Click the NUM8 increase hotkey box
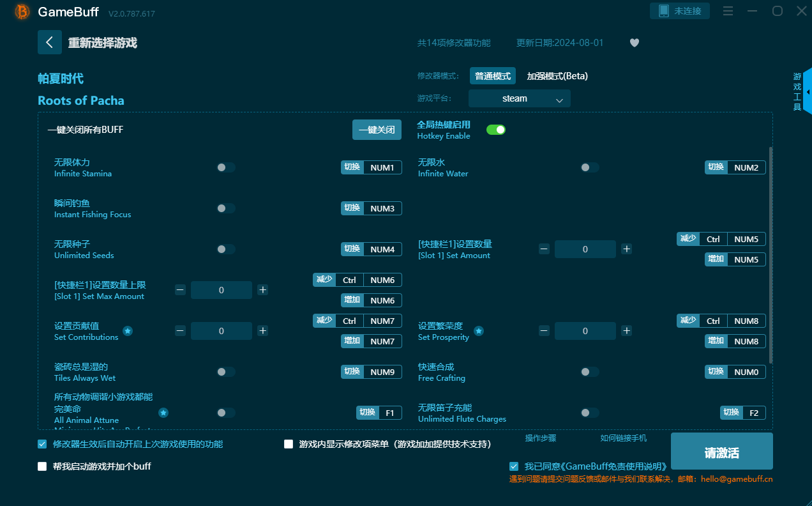This screenshot has height=506, width=812. tap(735, 341)
